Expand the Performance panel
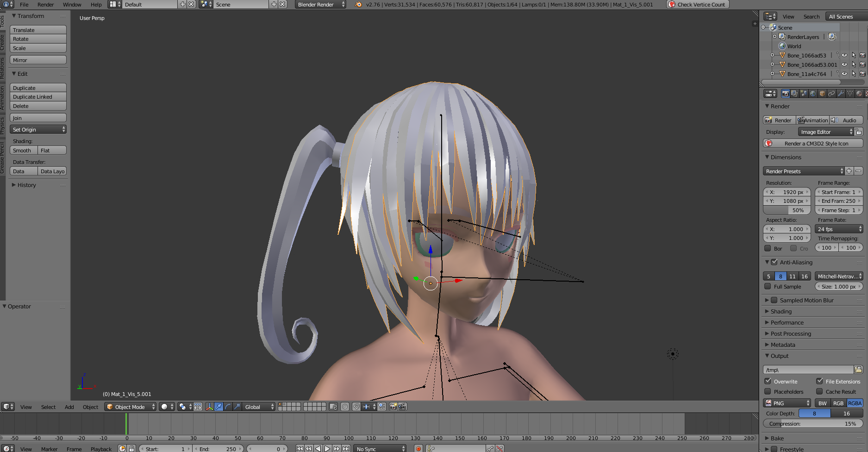The height and width of the screenshot is (452, 868). (787, 322)
